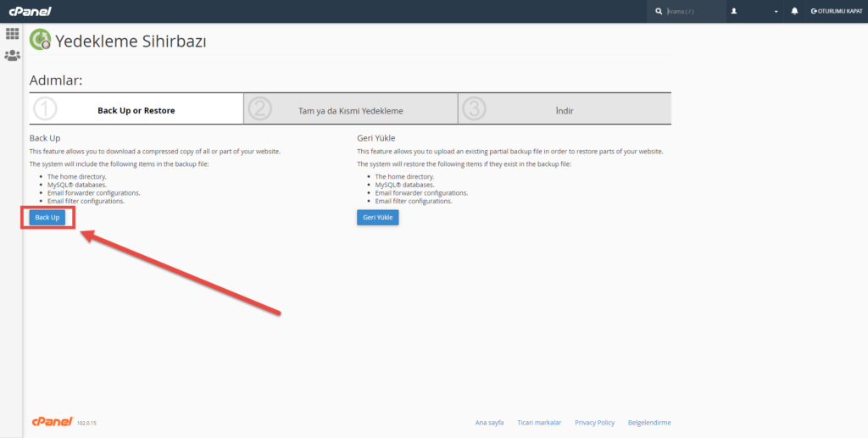Log out via Oturumu Kapat
This screenshot has width=868, height=438.
pyautogui.click(x=836, y=12)
